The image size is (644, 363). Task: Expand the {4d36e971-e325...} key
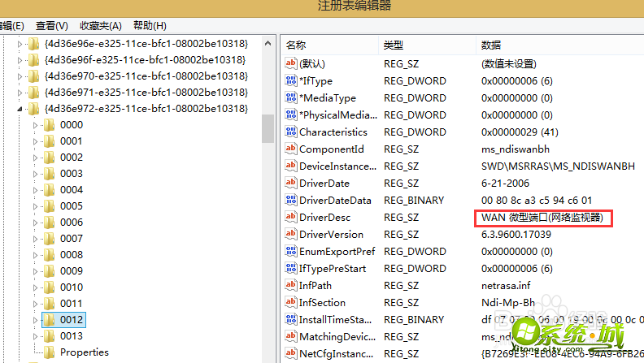20,93
